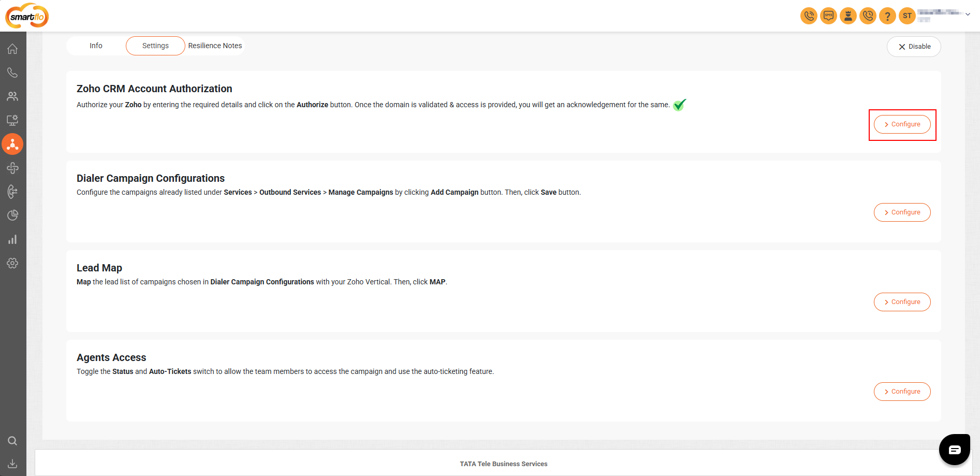Open the phone calls section in sidebar

pyautogui.click(x=12, y=73)
